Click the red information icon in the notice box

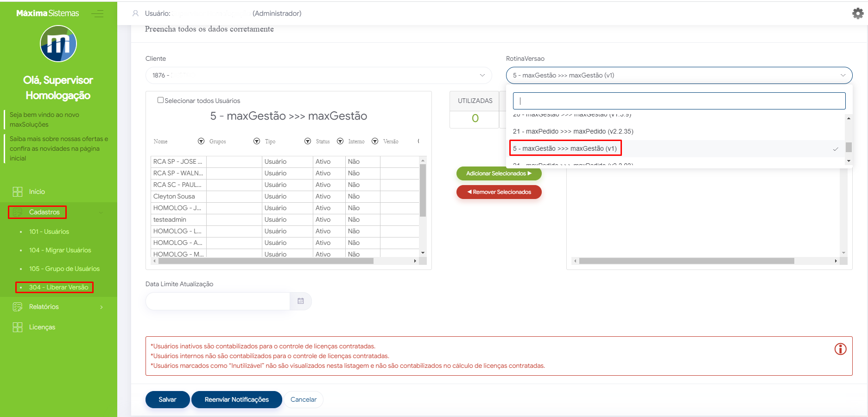840,349
